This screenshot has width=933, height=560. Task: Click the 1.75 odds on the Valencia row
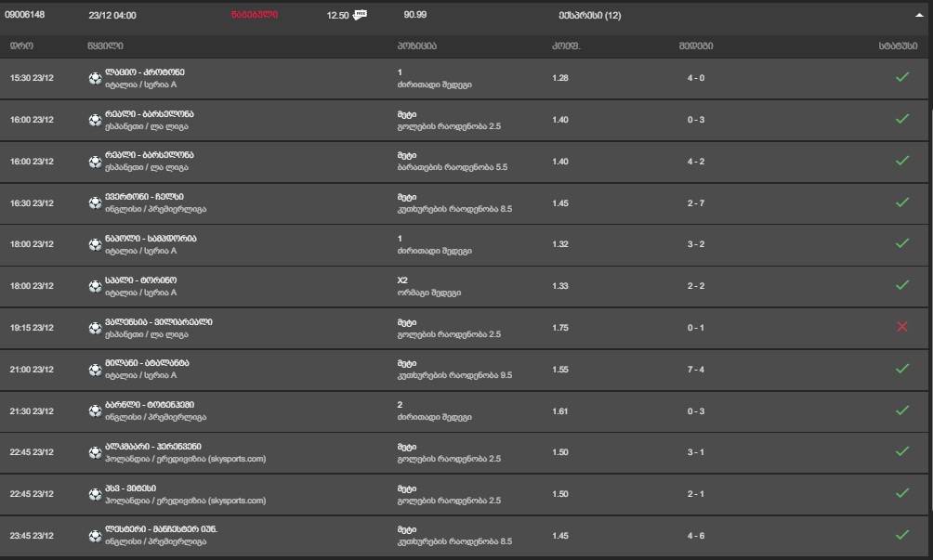560,328
